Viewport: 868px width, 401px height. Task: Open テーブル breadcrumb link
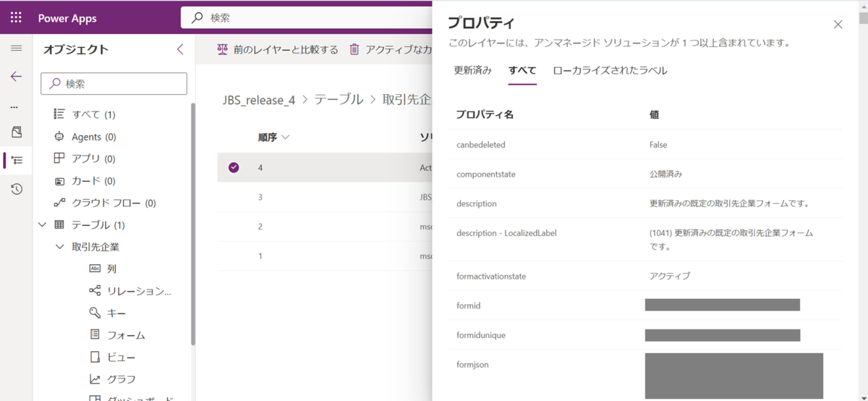pyautogui.click(x=339, y=99)
